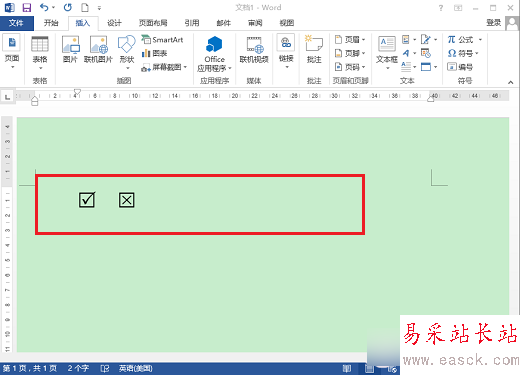Image resolution: width=520 pixels, height=375 pixels.
Task: Open the proofing status icon in status bar
Action: pyautogui.click(x=105, y=368)
